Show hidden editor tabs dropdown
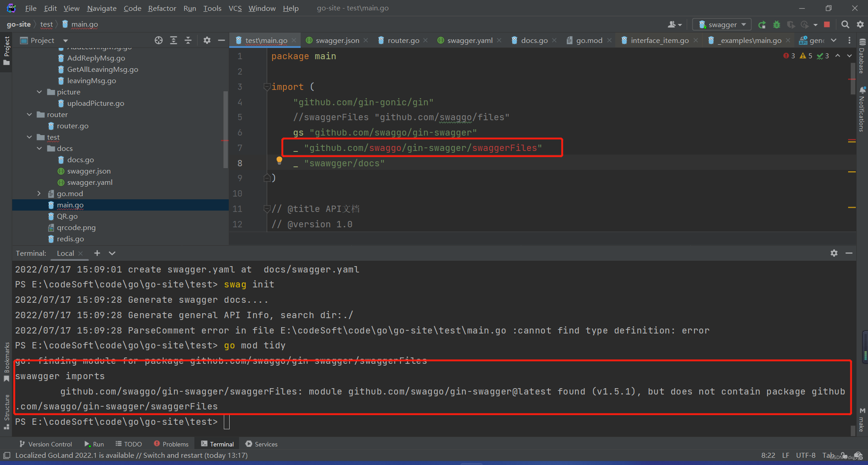The image size is (868, 465). [834, 40]
